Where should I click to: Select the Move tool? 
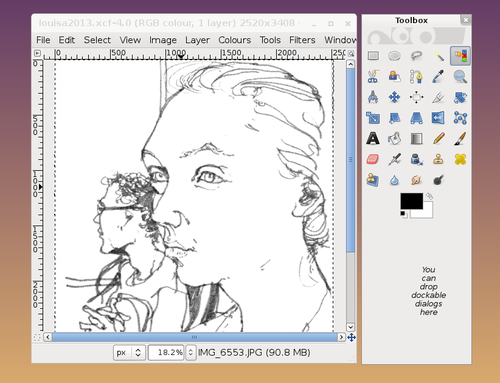click(394, 97)
